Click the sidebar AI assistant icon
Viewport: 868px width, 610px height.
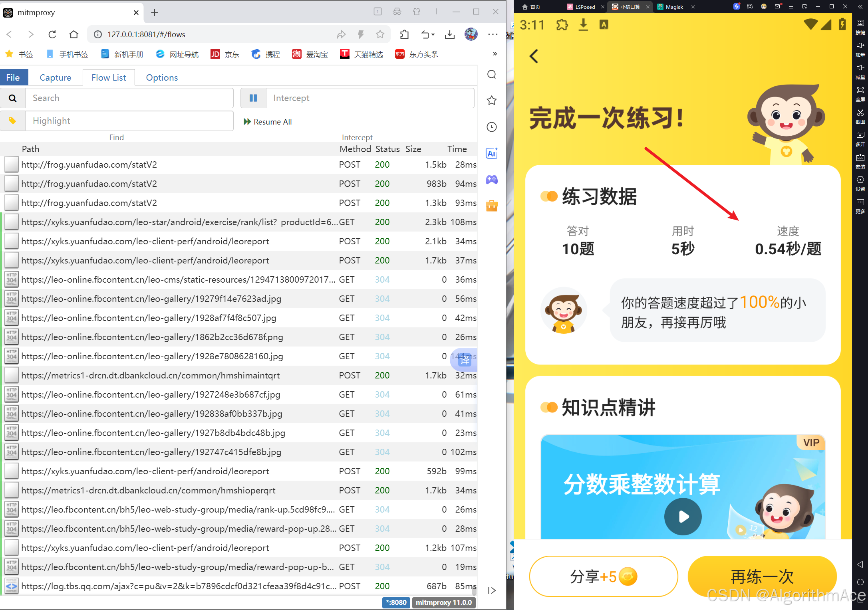coord(491,153)
